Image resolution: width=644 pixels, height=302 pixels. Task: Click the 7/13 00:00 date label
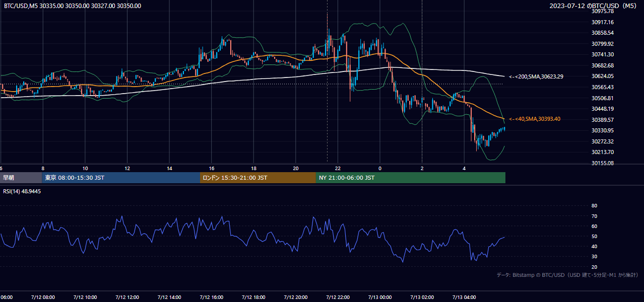click(379, 297)
